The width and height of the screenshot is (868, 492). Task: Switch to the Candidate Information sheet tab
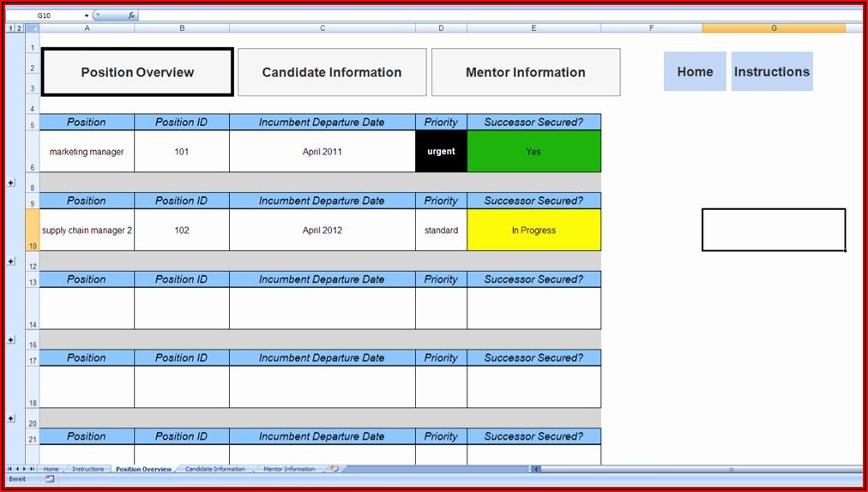click(214, 469)
